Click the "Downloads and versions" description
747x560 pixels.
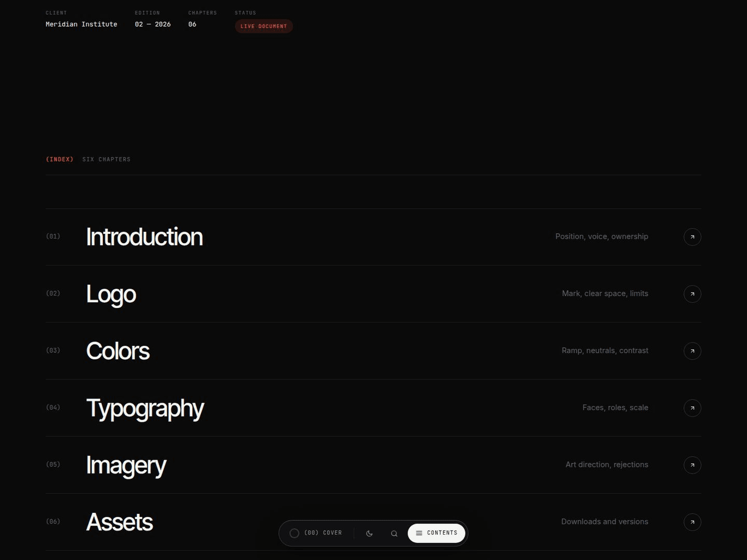(x=605, y=521)
